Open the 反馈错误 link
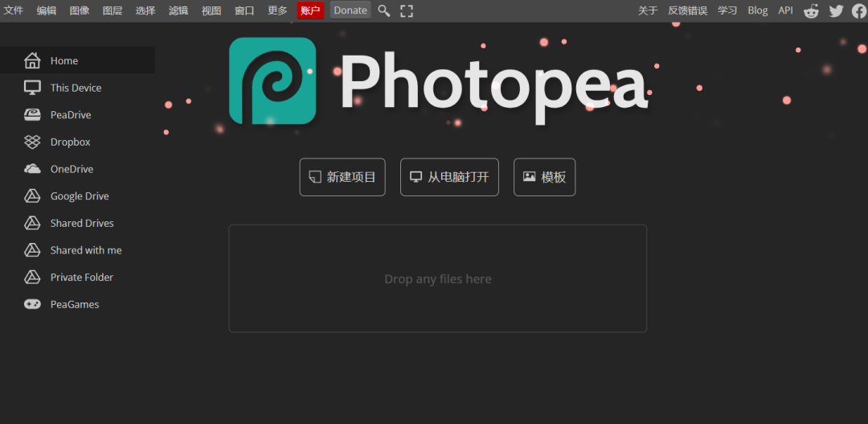868x424 pixels. pyautogui.click(x=687, y=10)
